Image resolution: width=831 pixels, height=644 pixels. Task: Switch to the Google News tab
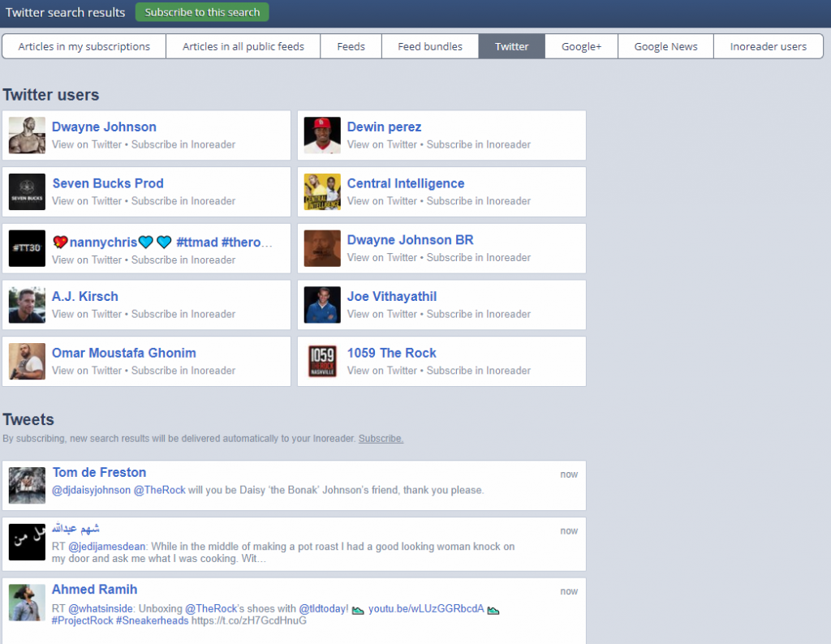point(665,46)
